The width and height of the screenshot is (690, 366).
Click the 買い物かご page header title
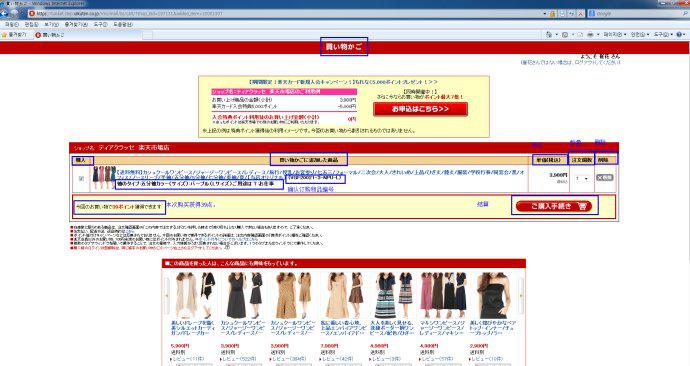pos(344,47)
